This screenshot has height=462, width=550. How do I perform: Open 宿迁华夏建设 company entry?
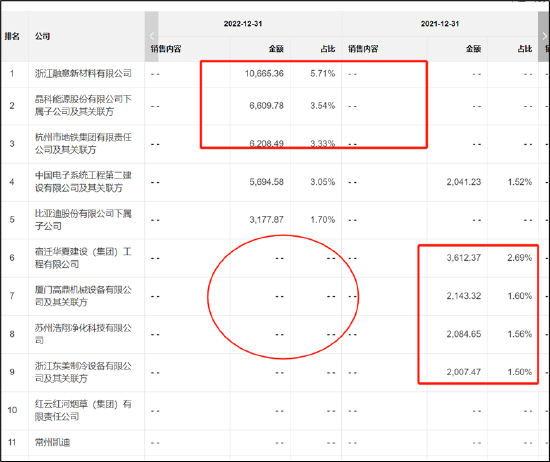coord(83,258)
